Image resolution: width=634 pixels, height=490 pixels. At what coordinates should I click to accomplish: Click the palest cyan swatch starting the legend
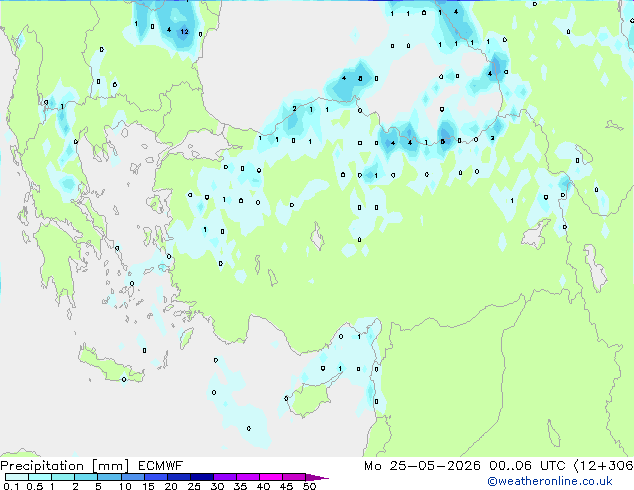(x=17, y=477)
